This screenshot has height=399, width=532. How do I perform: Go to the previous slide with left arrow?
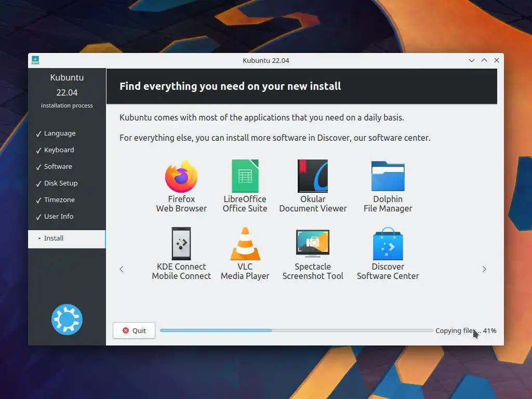(122, 269)
